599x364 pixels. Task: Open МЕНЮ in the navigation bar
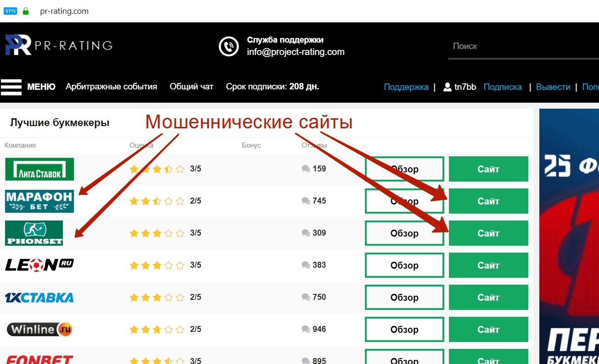(41, 87)
